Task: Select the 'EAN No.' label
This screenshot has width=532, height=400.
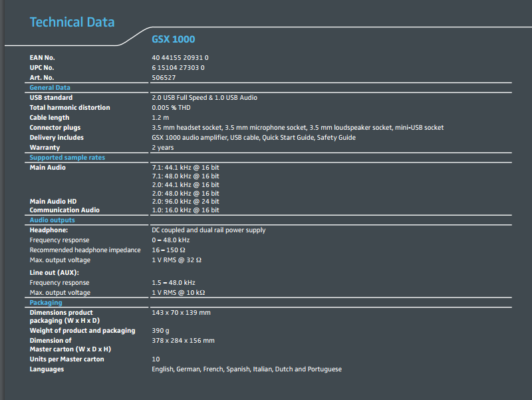Action: click(42, 58)
